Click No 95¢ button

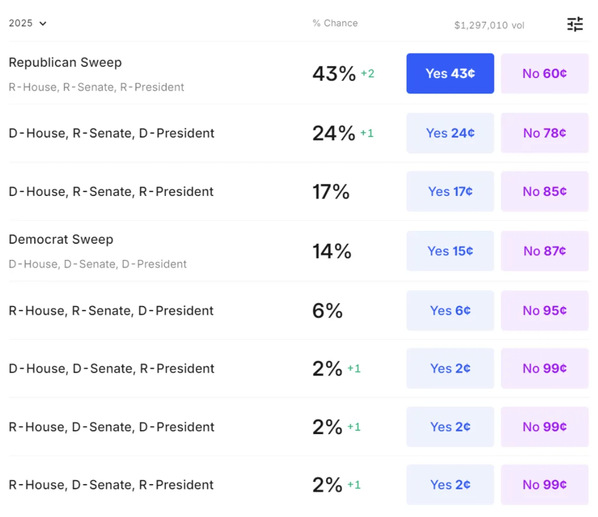545,310
